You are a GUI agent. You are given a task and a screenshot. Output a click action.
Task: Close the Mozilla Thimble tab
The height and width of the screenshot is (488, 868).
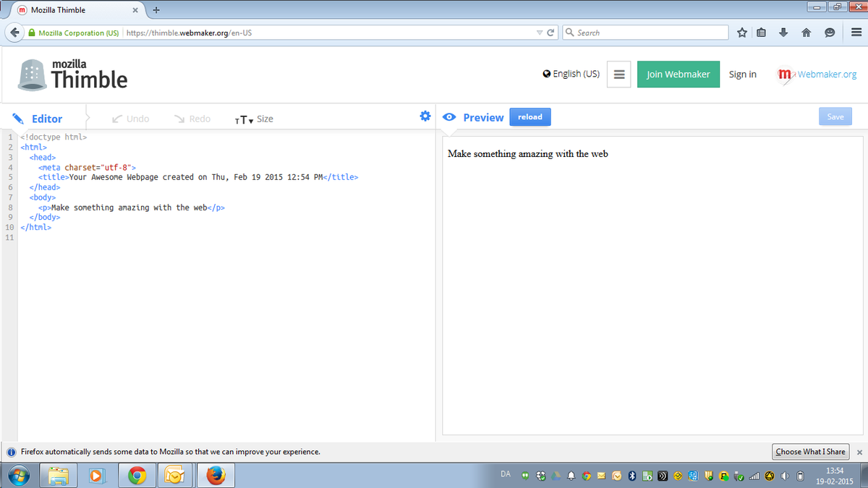[135, 10]
